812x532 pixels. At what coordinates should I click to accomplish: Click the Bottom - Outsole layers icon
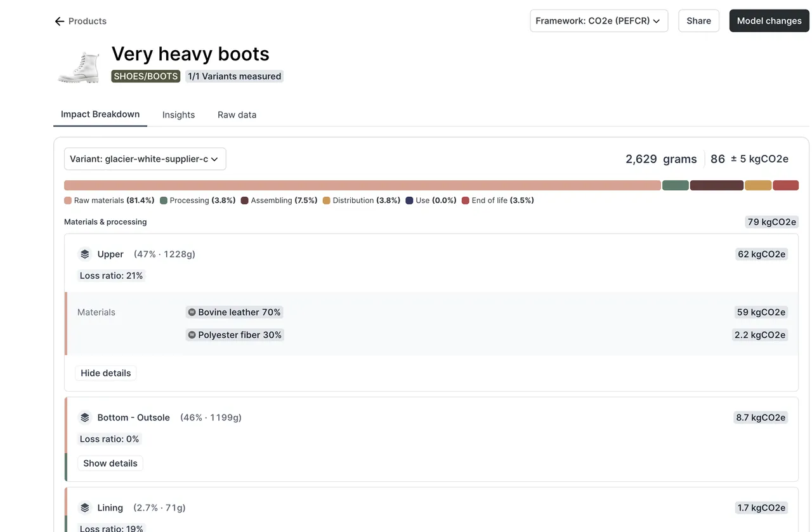pyautogui.click(x=85, y=417)
